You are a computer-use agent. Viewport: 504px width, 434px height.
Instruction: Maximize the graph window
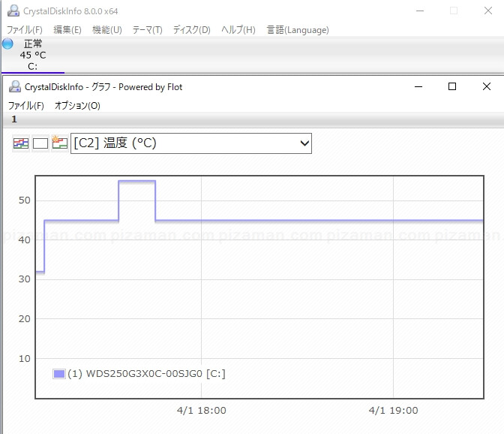452,86
